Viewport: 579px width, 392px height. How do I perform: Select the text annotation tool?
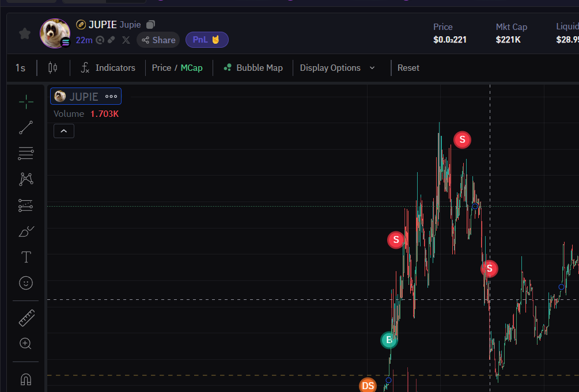click(26, 257)
